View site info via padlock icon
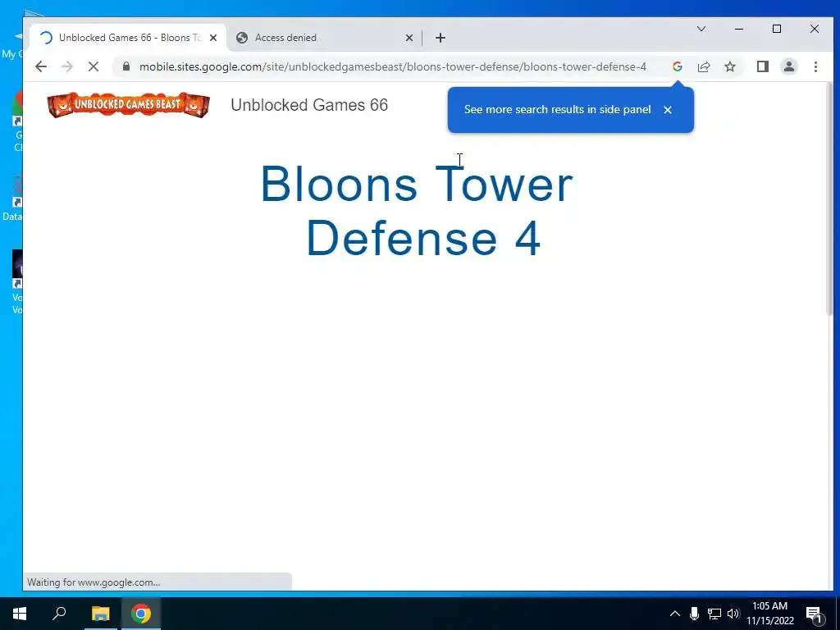The image size is (840, 630). tap(126, 66)
